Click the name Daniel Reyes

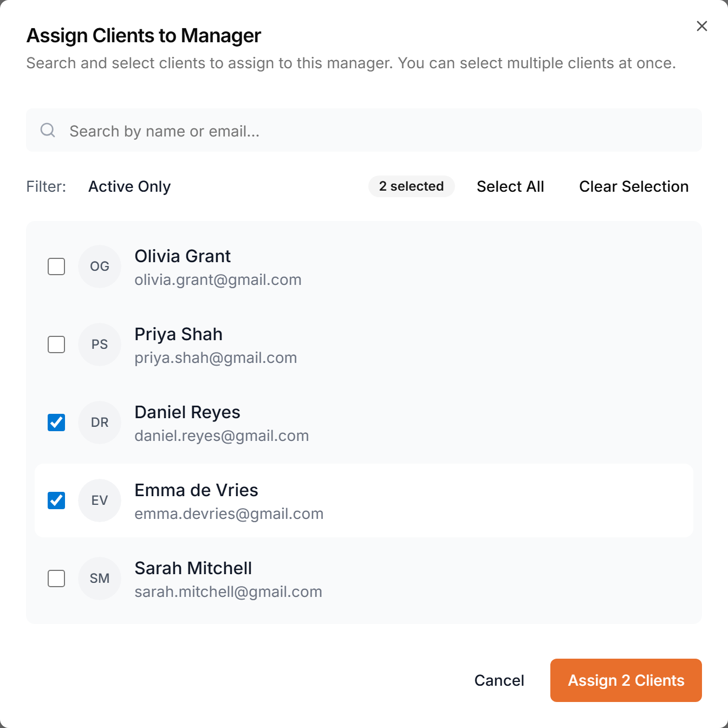[187, 412]
